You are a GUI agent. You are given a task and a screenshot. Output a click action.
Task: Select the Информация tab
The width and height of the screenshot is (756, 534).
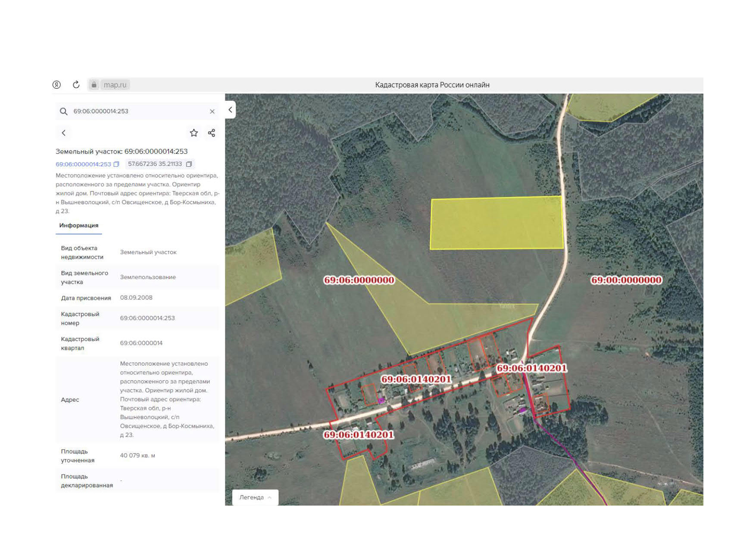point(79,226)
